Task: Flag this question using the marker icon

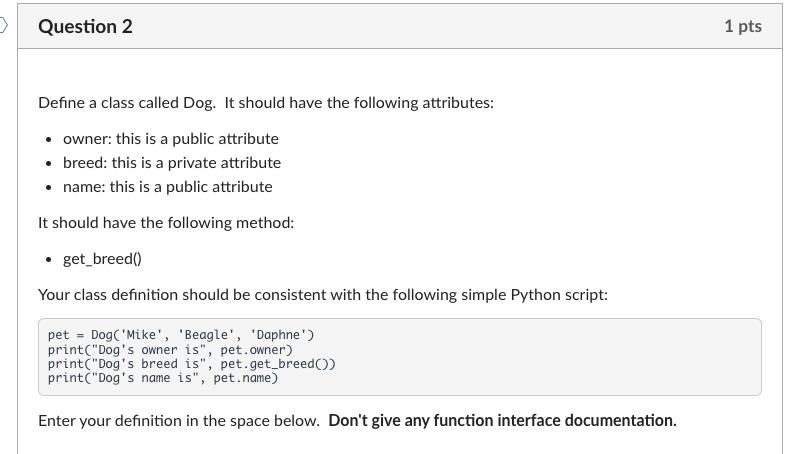Action: [x=4, y=26]
